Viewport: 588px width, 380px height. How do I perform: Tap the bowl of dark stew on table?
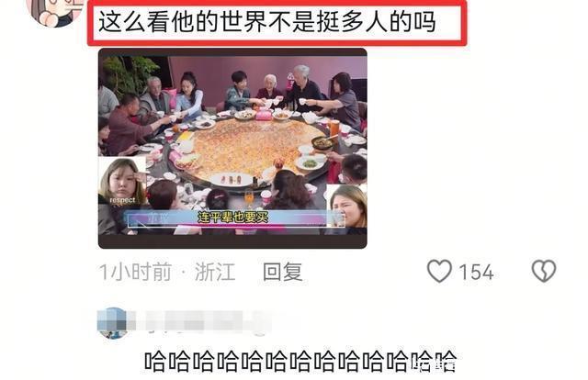pos(322,142)
